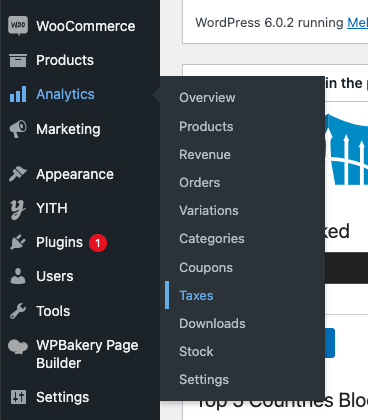Image resolution: width=368 pixels, height=420 pixels.
Task: Click the Users person icon
Action: pos(18,276)
